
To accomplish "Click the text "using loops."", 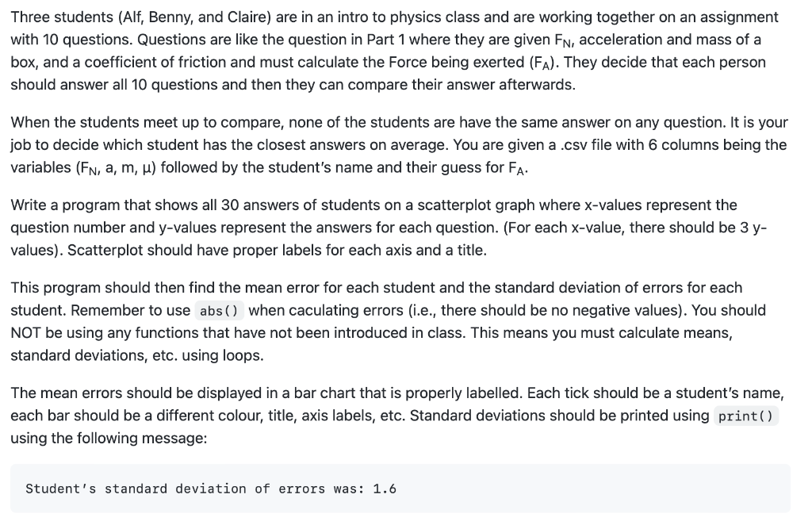I will point(222,356).
